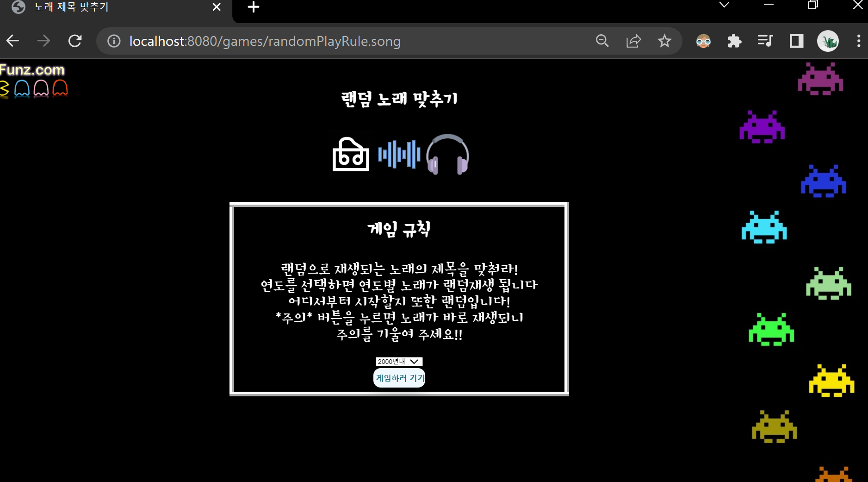This screenshot has height=482, width=868.
Task: Switch to the 노래 제목 맞추기 tab
Action: (x=93, y=8)
